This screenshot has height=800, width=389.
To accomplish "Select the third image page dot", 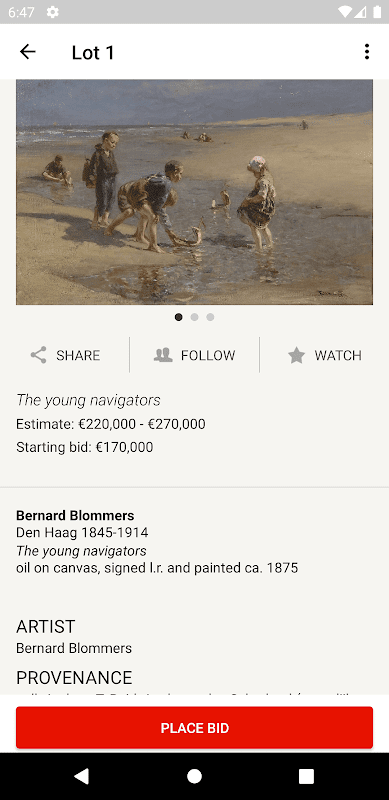I will [210, 317].
